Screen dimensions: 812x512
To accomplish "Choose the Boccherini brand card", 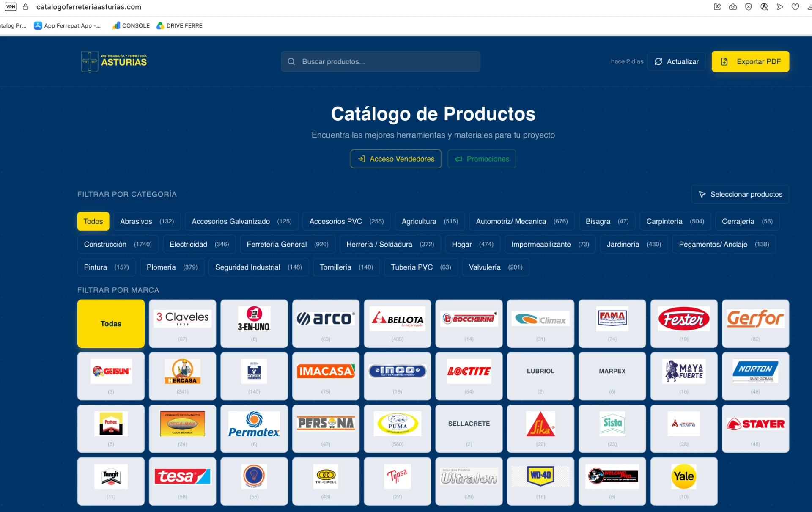I will click(469, 323).
